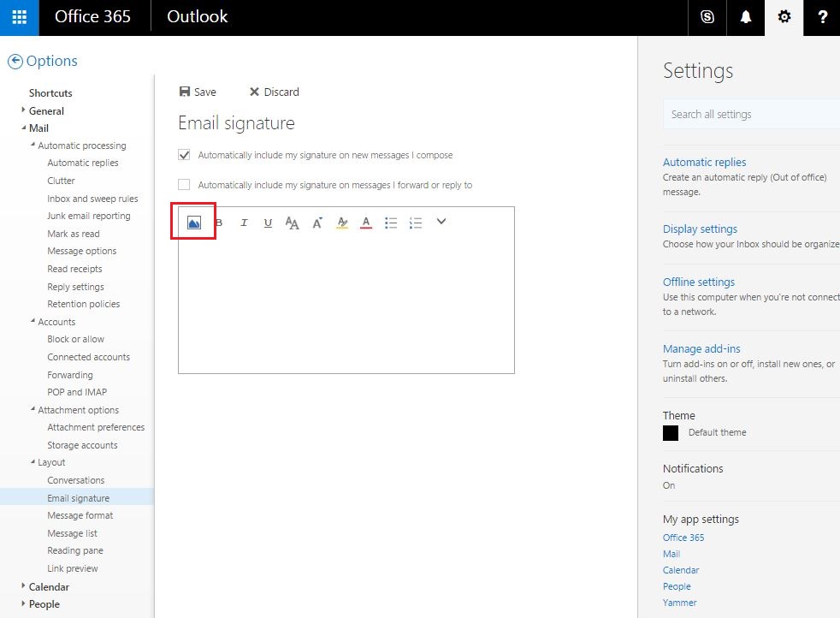This screenshot has width=840, height=618.
Task: Enable signature on new messages checkbox
Action: (184, 155)
